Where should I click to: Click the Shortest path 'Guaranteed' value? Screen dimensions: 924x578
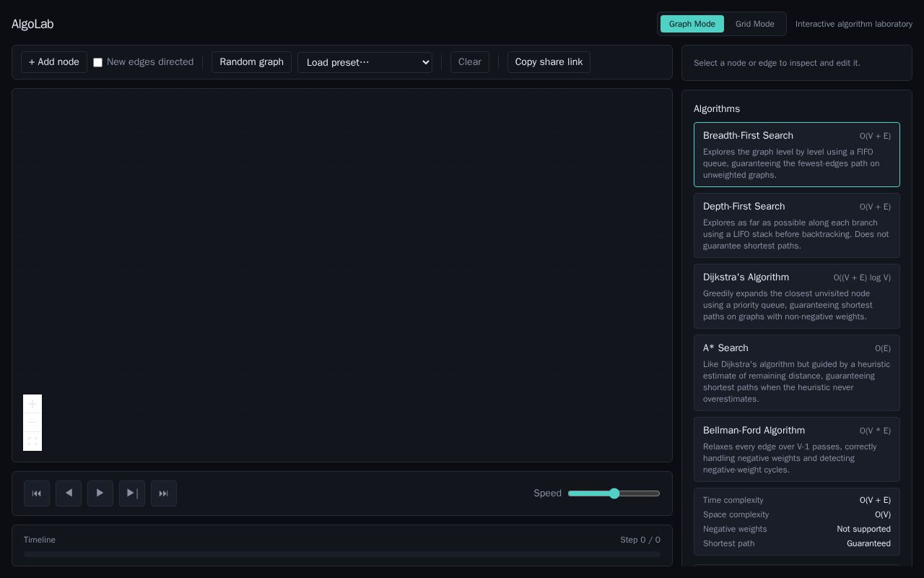(868, 543)
